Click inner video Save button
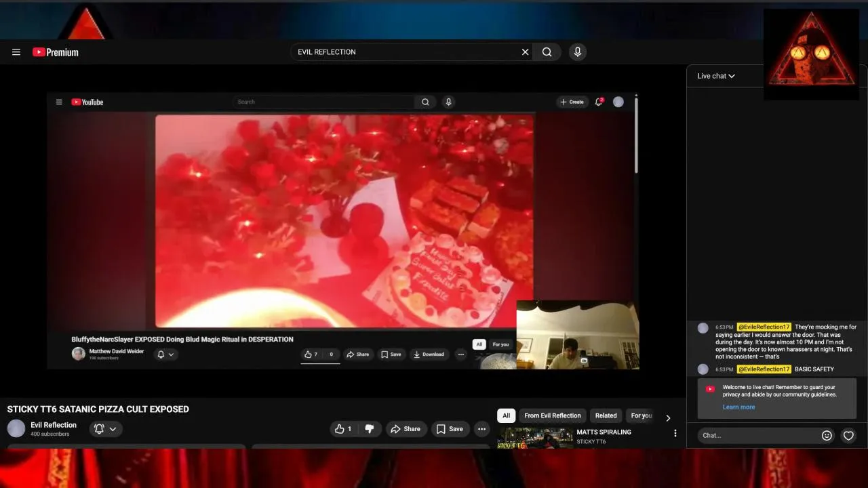Viewport: 868px width, 488px height. [x=391, y=354]
